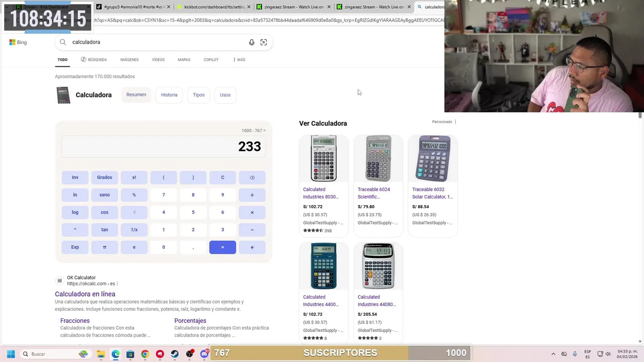644x362 pixels.
Task: Open the COPILOT tab
Action: pyautogui.click(x=211, y=60)
